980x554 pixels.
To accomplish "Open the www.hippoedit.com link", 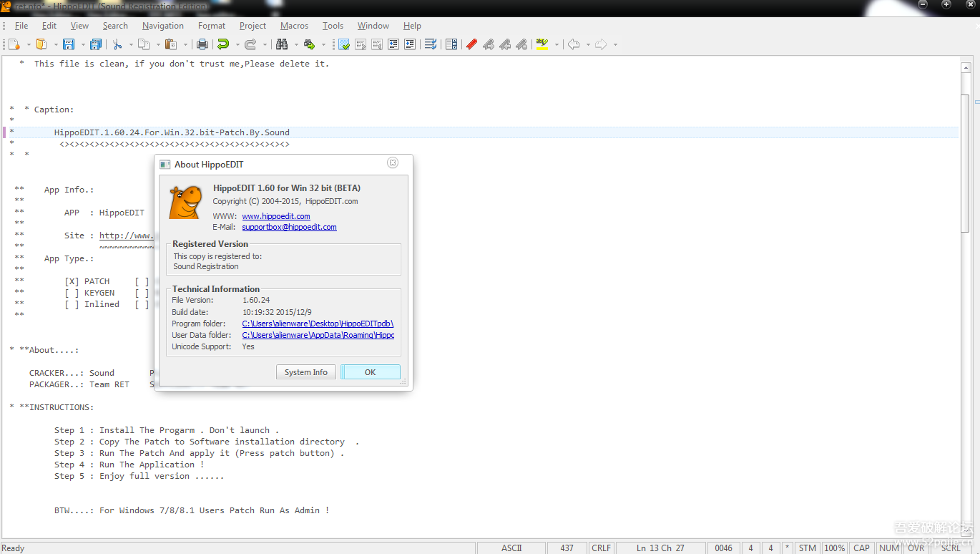I will 276,216.
